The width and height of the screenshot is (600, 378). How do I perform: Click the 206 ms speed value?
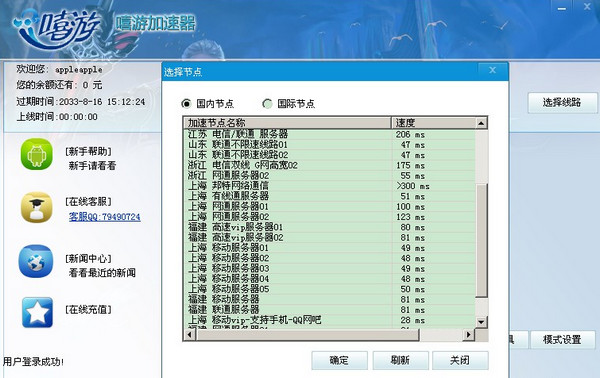[x=411, y=134]
